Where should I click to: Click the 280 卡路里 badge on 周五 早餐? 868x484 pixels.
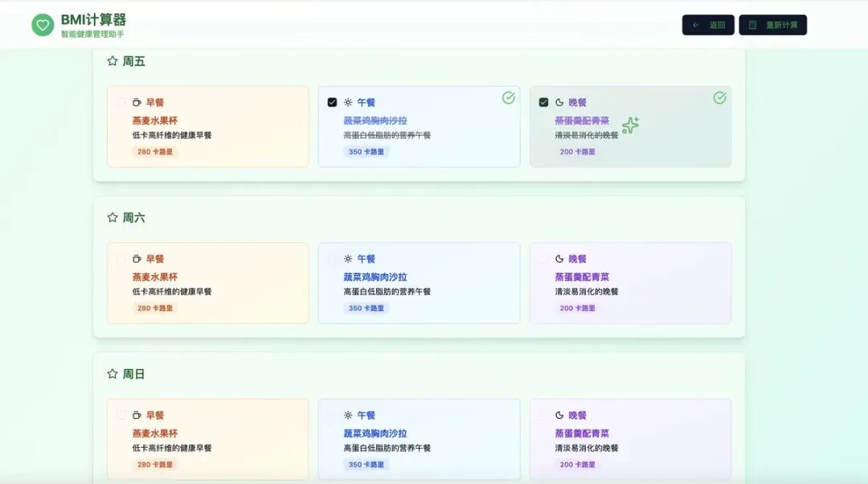tap(157, 150)
